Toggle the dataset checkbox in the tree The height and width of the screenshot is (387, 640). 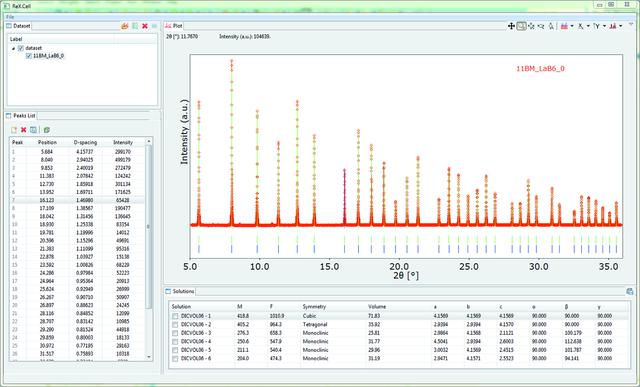point(21,48)
